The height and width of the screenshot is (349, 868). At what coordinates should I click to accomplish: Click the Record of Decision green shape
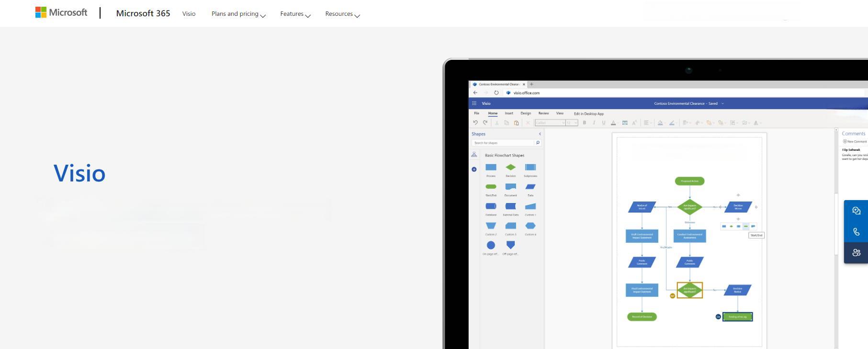click(x=642, y=317)
